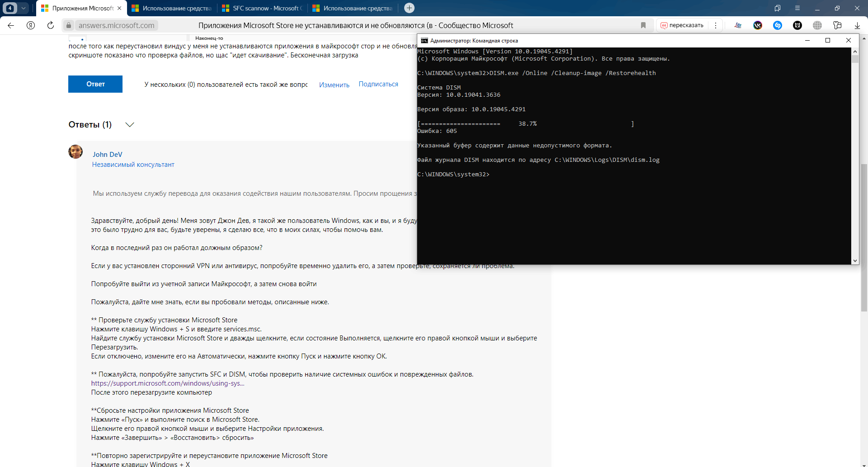
Task: Open the extensions panel icon near downloads
Action: (837, 25)
